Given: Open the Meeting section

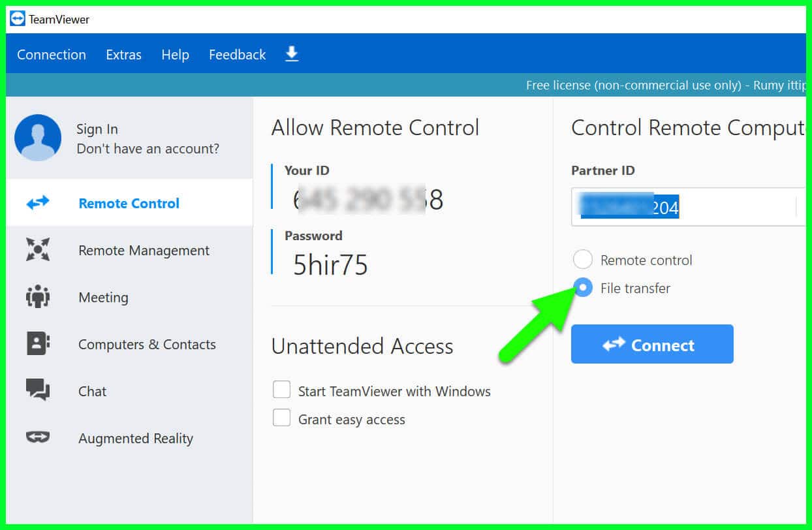Looking at the screenshot, I should (x=129, y=297).
